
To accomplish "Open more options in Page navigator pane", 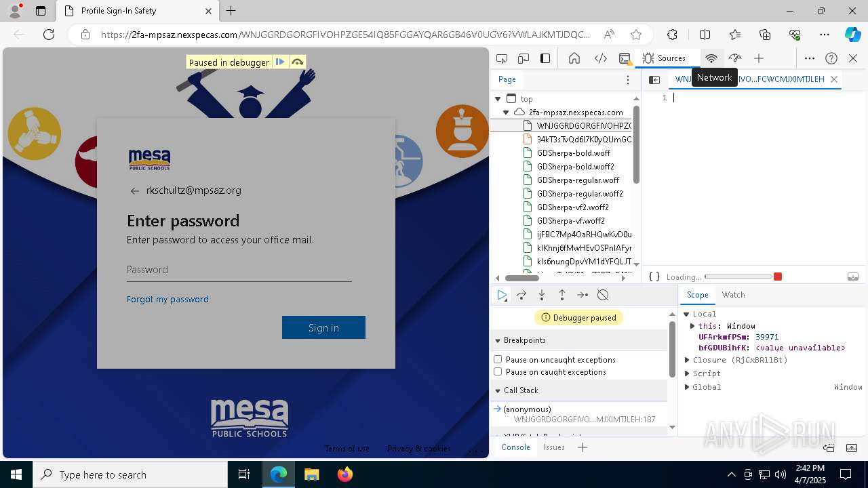I will (628, 79).
